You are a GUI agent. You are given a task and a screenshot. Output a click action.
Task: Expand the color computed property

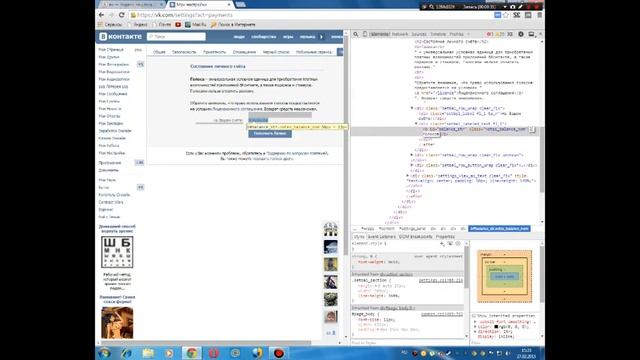click(x=475, y=327)
